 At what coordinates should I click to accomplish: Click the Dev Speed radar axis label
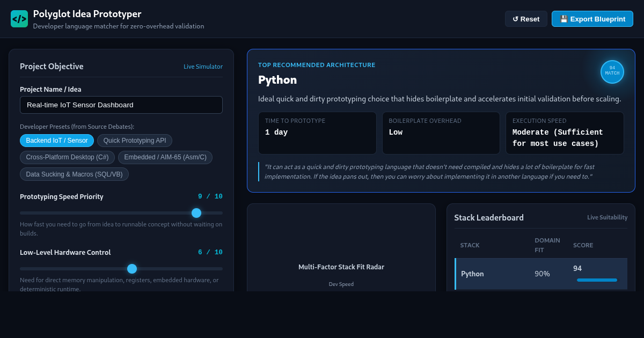click(341, 284)
